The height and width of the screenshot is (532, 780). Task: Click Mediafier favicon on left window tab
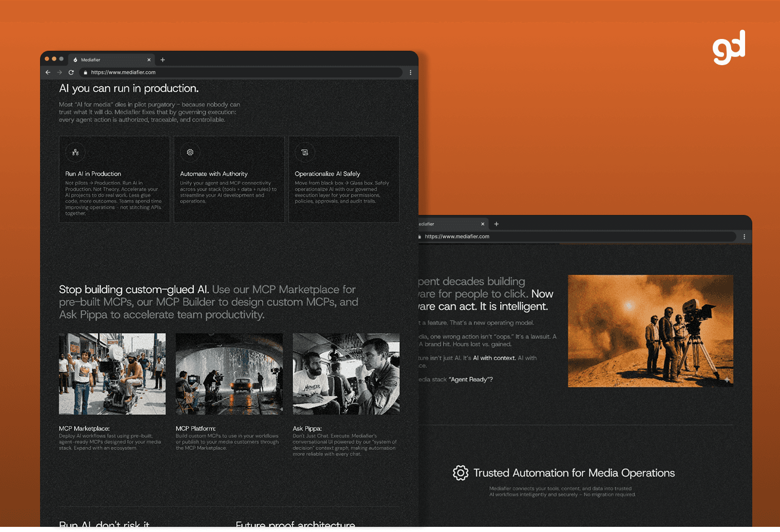(x=75, y=60)
